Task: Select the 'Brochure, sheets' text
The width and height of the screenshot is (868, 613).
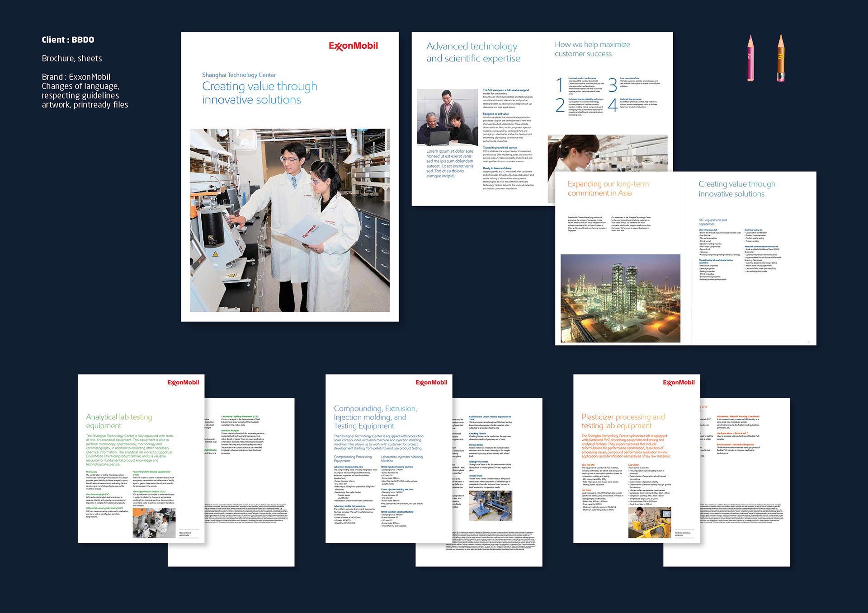Action: [72, 58]
